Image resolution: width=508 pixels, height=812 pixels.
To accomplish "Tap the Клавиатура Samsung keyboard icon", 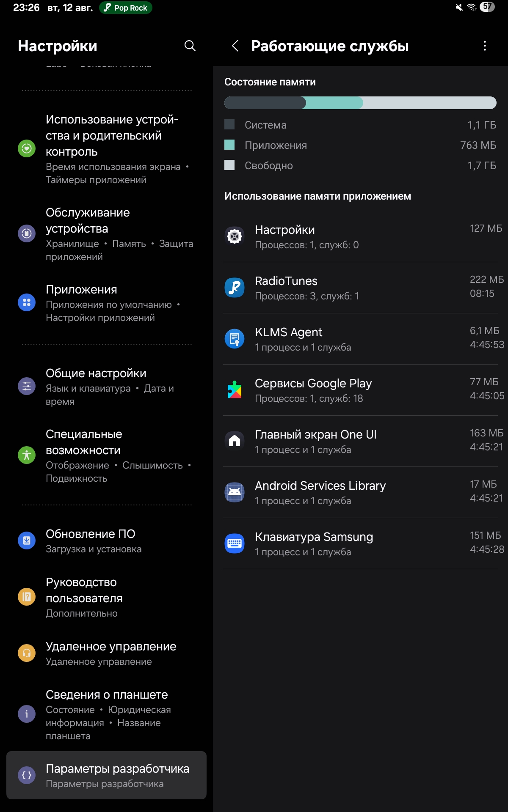I will click(235, 543).
